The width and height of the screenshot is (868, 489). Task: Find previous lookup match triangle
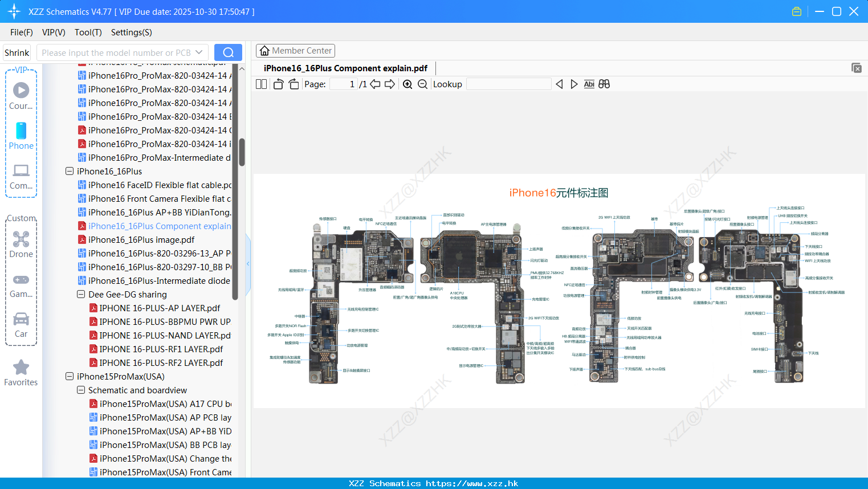click(559, 84)
